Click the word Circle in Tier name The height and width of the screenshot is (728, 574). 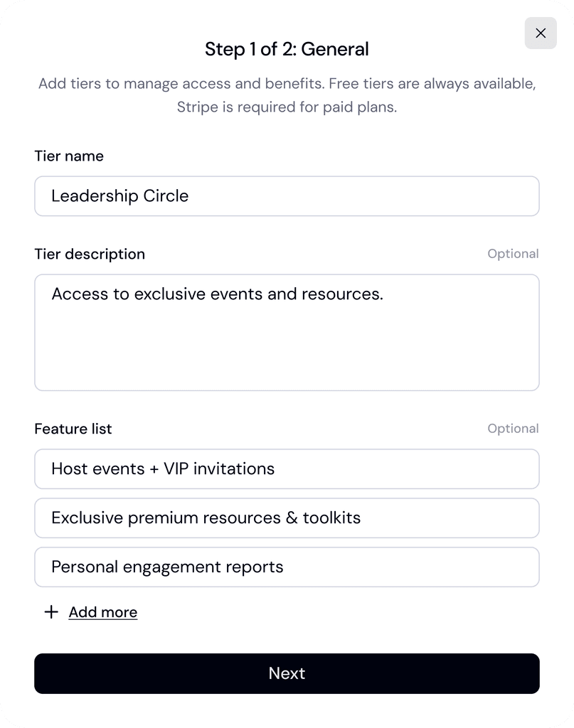(166, 196)
